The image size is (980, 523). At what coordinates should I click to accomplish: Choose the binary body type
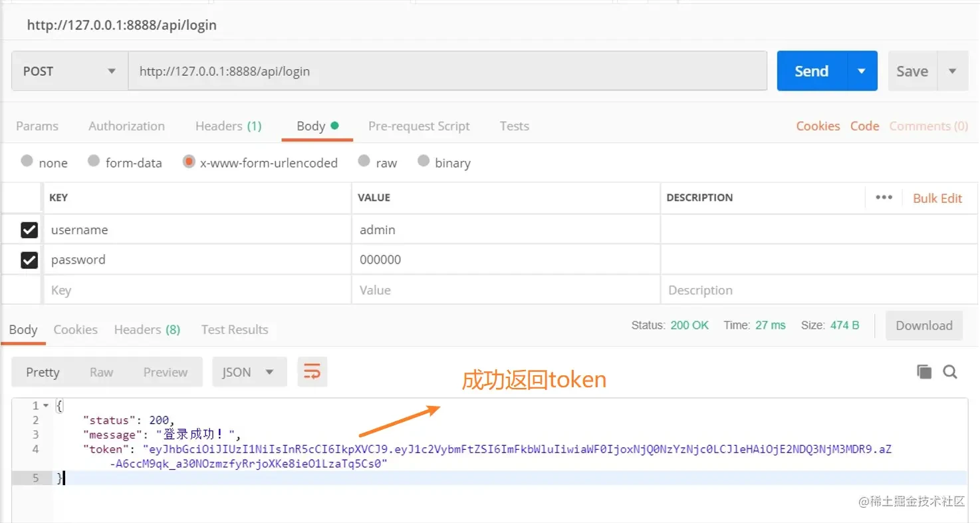click(x=424, y=161)
